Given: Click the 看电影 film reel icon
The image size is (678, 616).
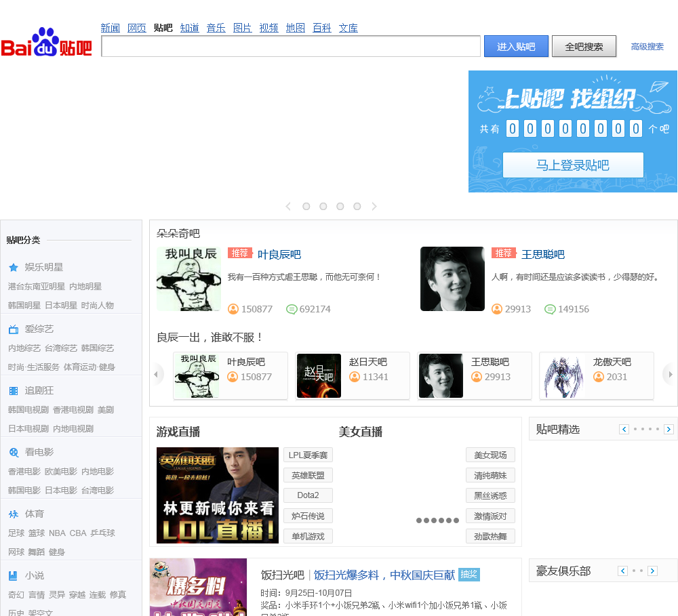Looking at the screenshot, I should (14, 453).
